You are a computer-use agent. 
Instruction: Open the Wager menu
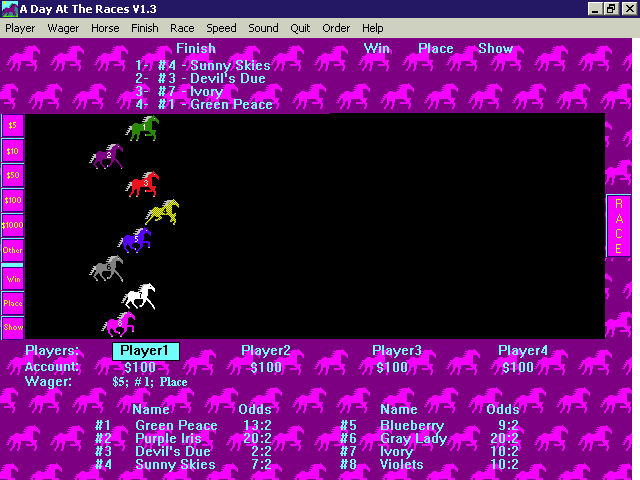click(63, 28)
